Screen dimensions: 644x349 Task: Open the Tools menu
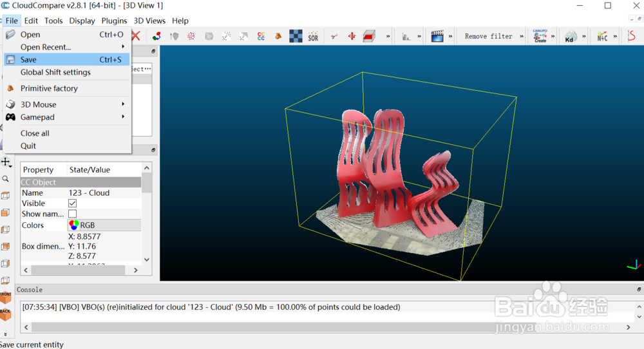[x=53, y=21]
